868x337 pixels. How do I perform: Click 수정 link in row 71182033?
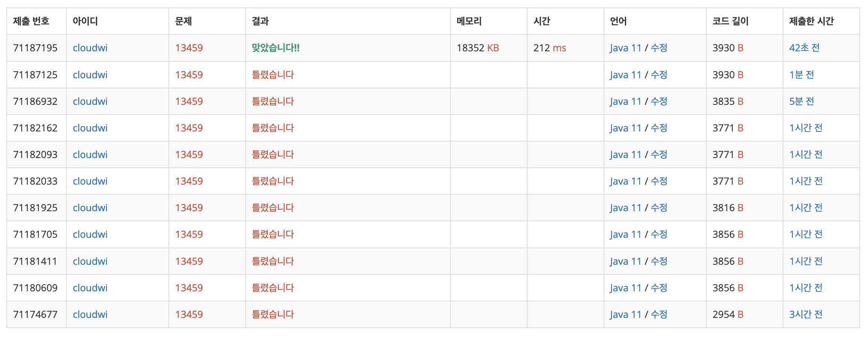click(x=659, y=181)
